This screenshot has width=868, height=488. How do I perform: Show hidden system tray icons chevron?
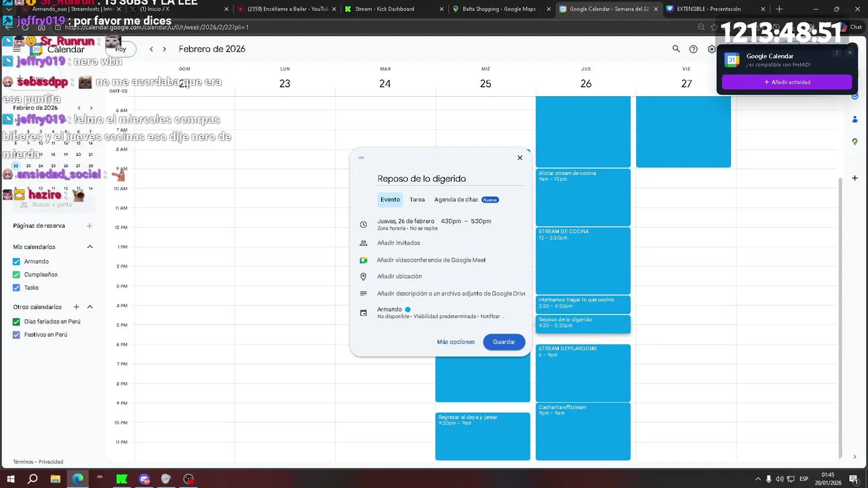coord(758,479)
